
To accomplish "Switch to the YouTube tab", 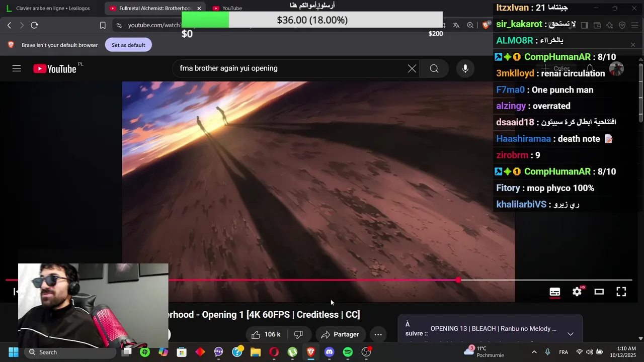I will 231,8.
